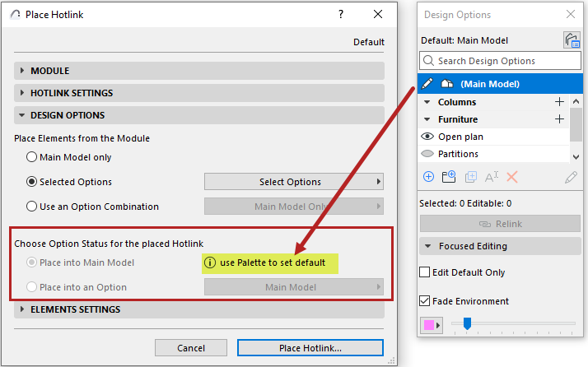
Task: Click the ArchiCAD icon in the dialog title
Action: (x=16, y=14)
